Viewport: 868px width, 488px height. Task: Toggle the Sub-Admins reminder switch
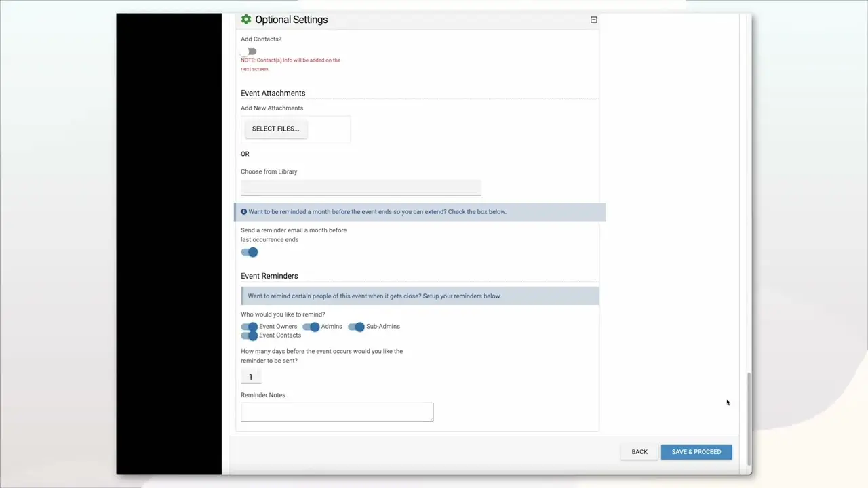click(356, 327)
